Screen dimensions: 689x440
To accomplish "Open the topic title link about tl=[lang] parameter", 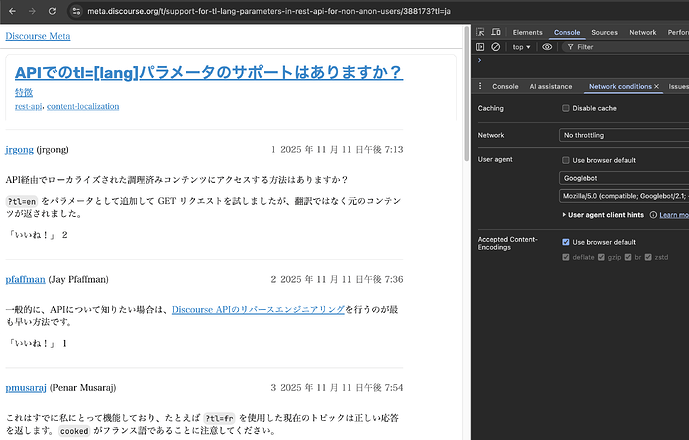I will (209, 73).
